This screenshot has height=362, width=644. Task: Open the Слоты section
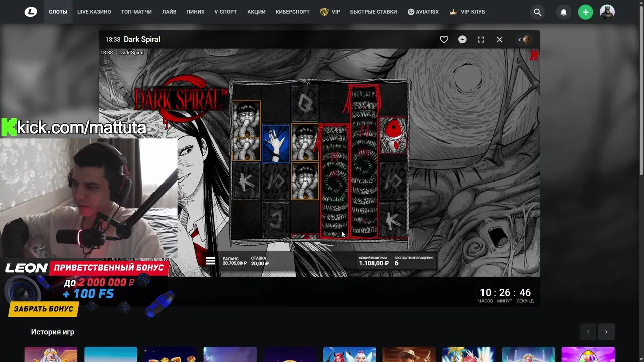[58, 12]
